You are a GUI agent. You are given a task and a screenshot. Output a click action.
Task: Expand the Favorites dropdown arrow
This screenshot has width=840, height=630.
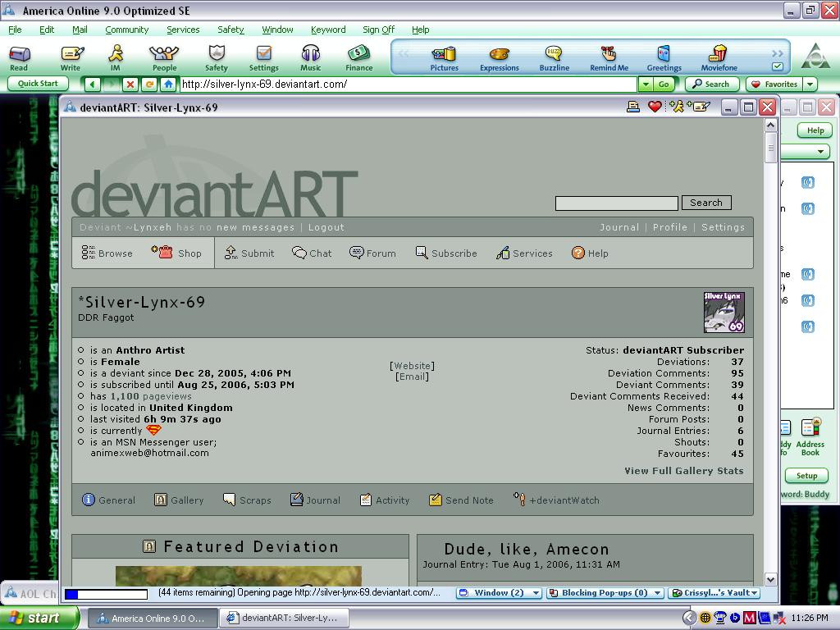[x=810, y=84]
